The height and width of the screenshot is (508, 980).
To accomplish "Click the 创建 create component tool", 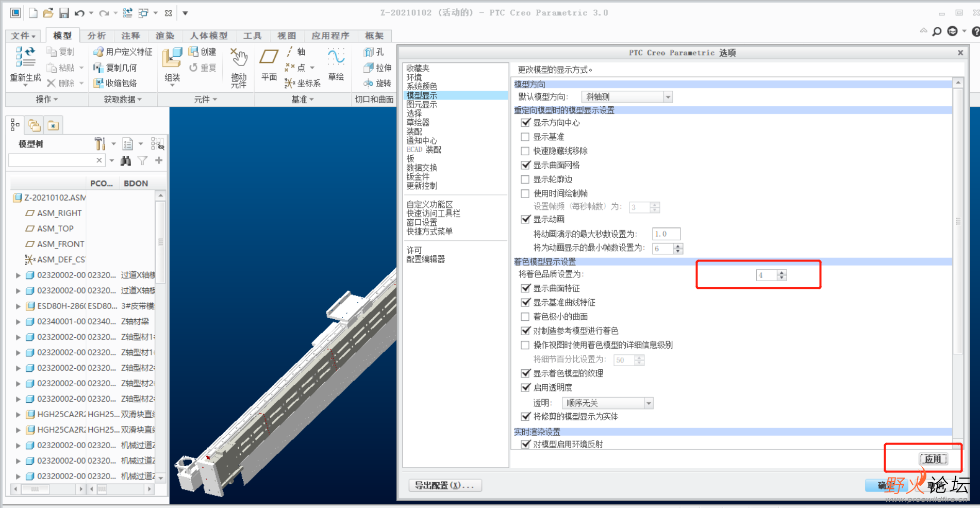I will point(202,52).
